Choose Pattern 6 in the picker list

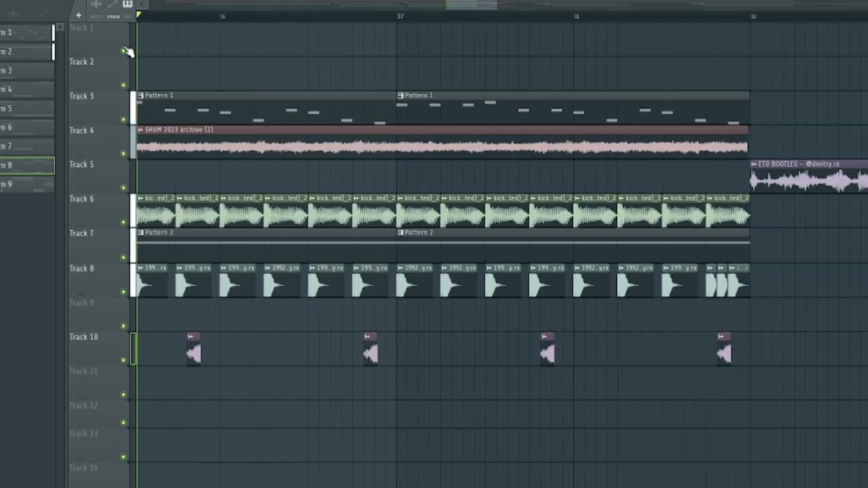coord(26,127)
